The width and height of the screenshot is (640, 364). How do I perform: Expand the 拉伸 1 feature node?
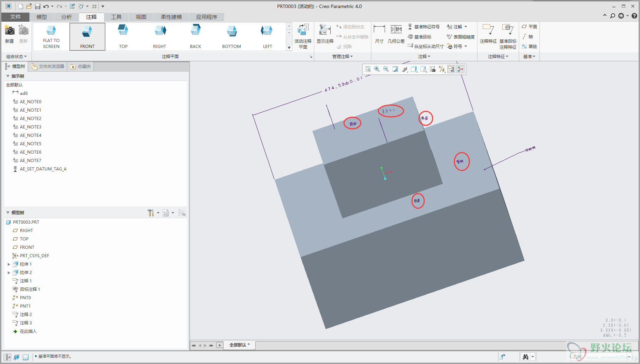[x=9, y=264]
